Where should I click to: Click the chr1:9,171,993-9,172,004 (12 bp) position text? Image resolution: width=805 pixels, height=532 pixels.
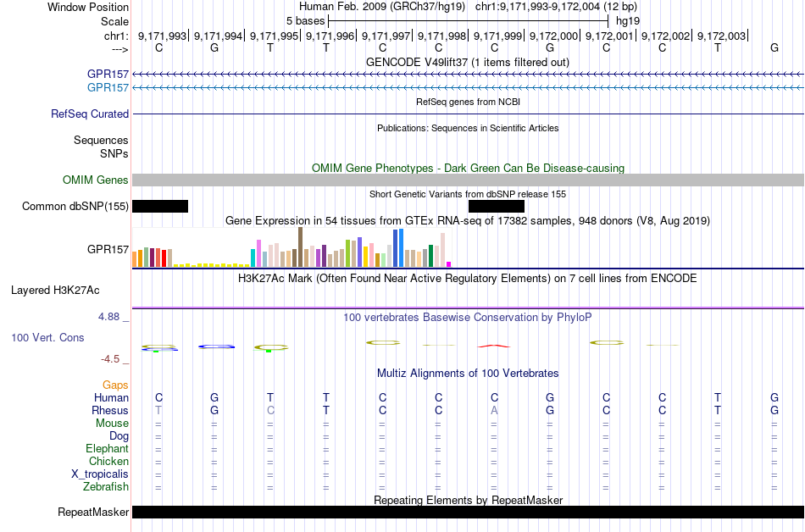(x=556, y=7)
